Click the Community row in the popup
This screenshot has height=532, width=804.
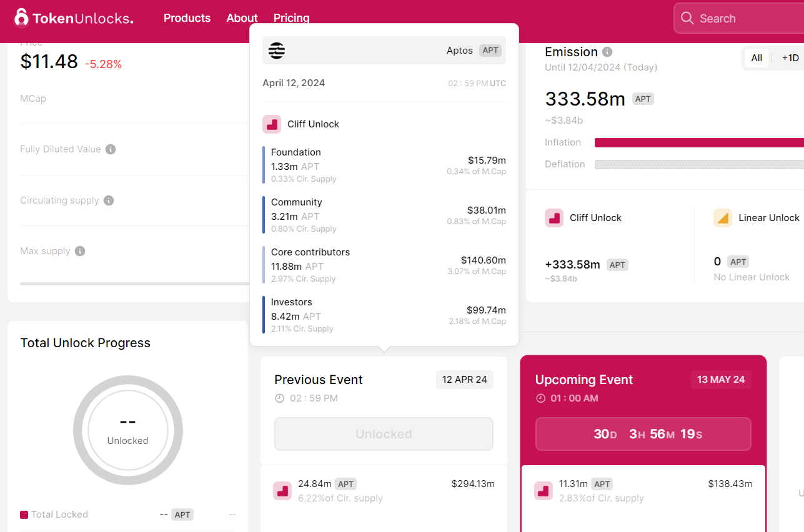click(384, 215)
